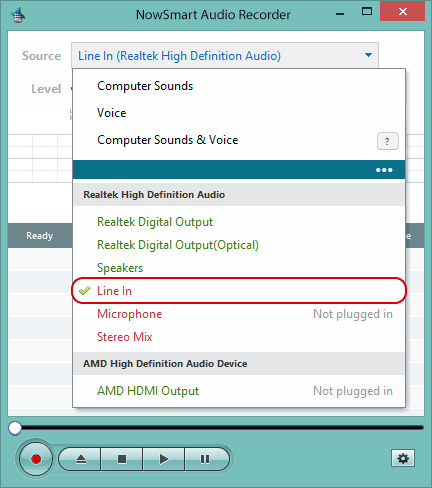Click the playback position slider handle
Screen dimensions: 432x488
pyautogui.click(x=15, y=428)
